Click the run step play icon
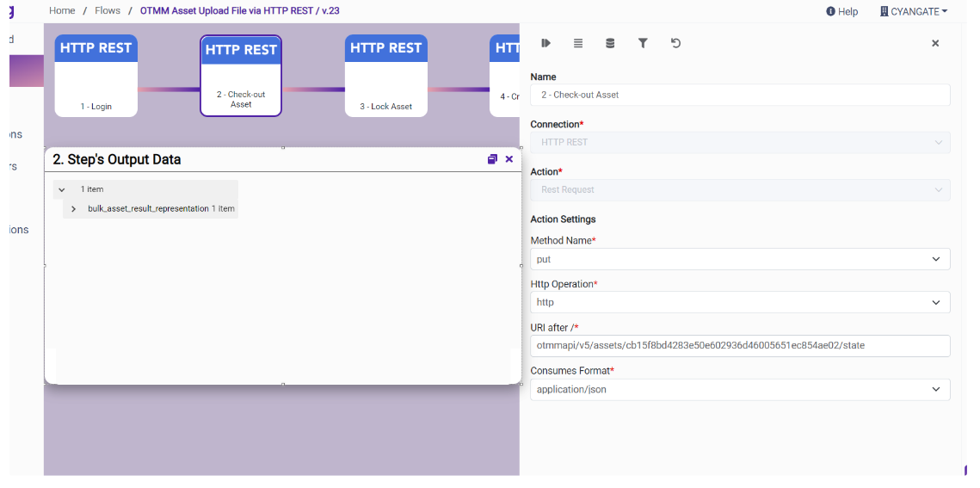The image size is (980, 488). point(545,43)
